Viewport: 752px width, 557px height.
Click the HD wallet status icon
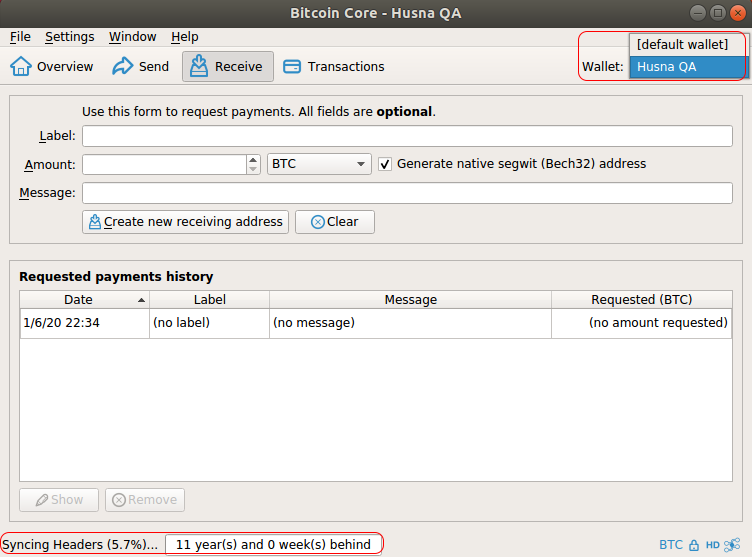tap(713, 545)
